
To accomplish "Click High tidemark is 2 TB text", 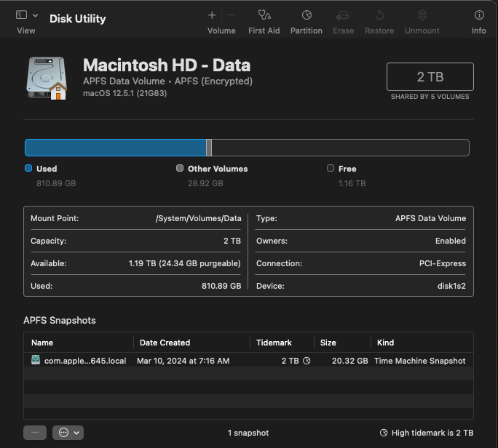I will point(432,433).
